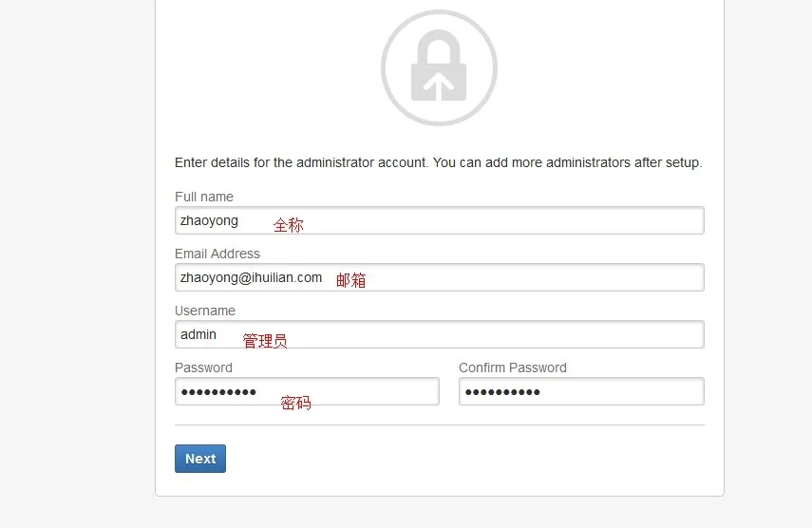Click the red 管理员 annotation
812x528 pixels.
point(265,340)
